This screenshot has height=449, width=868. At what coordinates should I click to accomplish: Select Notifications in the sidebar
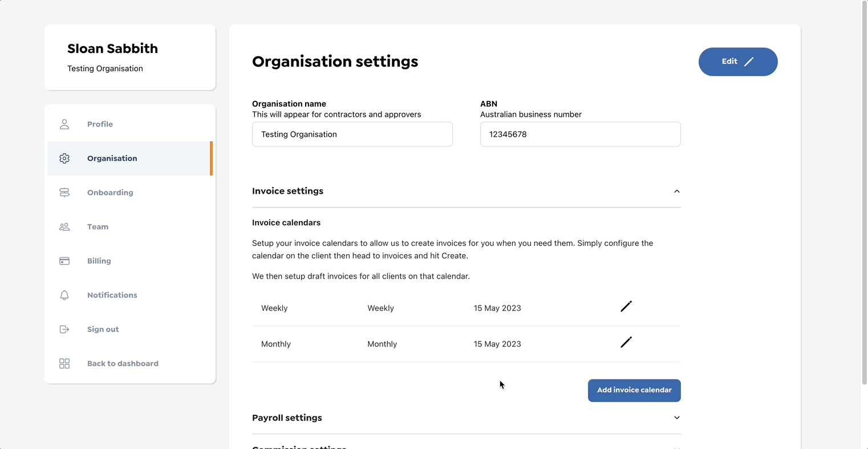click(x=112, y=295)
